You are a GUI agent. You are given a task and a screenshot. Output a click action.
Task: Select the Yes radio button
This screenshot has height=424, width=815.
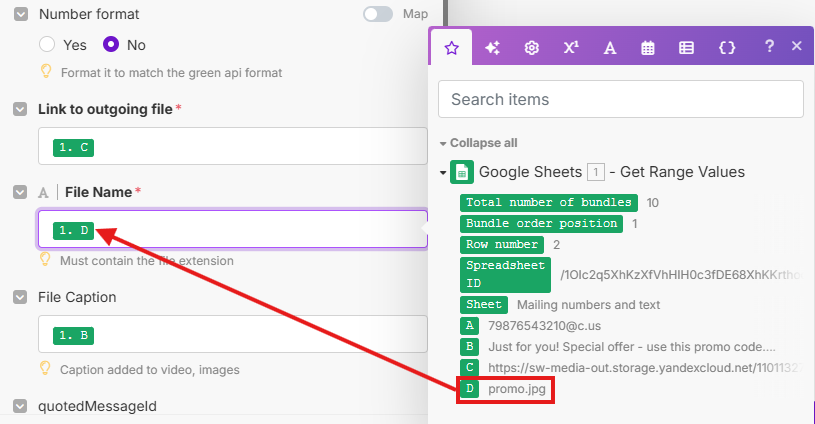point(46,45)
